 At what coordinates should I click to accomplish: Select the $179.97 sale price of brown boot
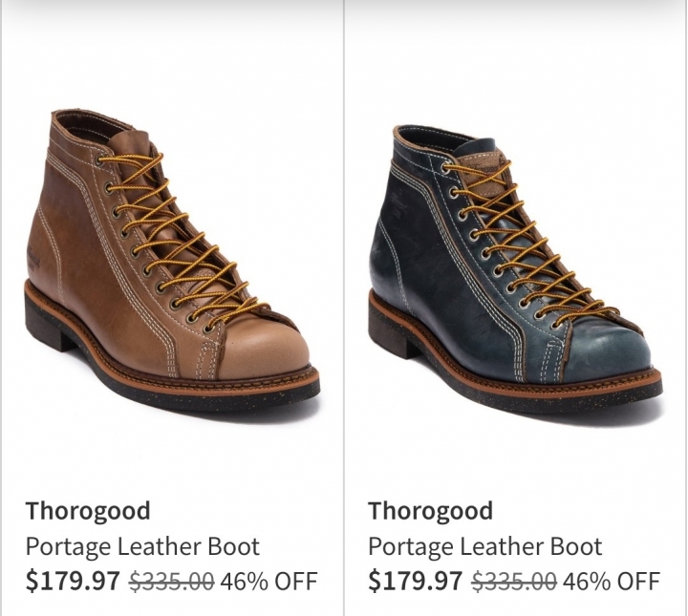[73, 581]
